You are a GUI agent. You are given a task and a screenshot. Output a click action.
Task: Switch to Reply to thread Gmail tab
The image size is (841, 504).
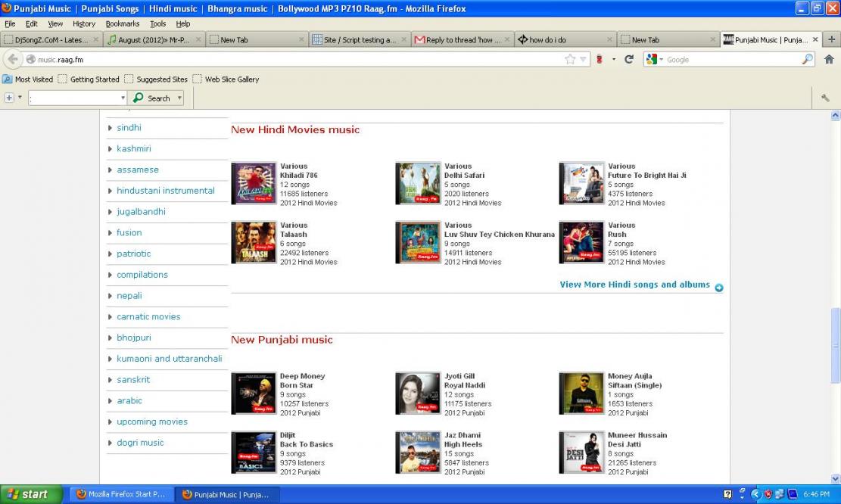pyautogui.click(x=463, y=39)
